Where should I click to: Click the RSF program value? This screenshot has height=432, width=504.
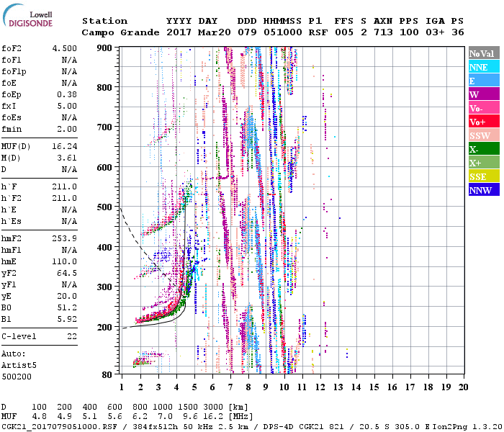318,32
